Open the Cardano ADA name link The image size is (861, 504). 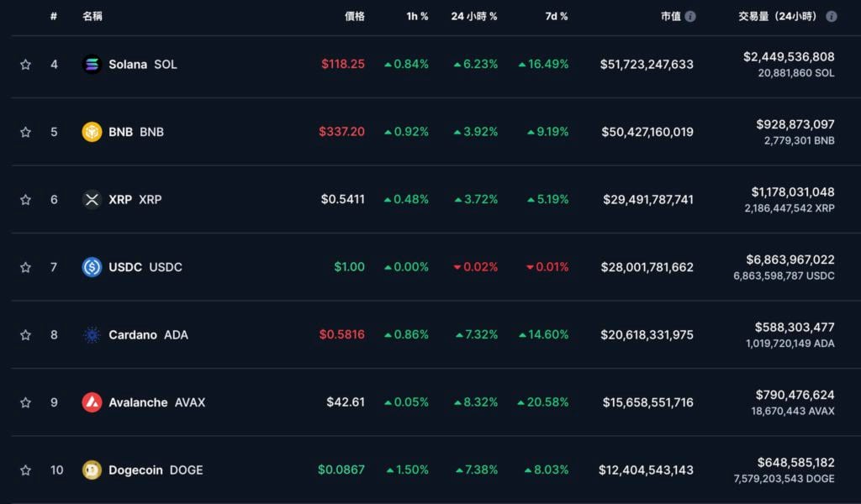click(148, 335)
